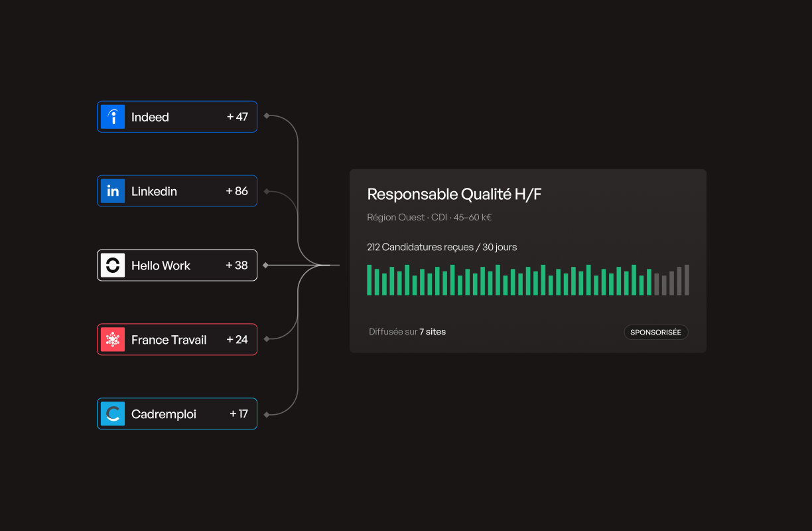Click the Diffusée sur 7 sites text

407,331
